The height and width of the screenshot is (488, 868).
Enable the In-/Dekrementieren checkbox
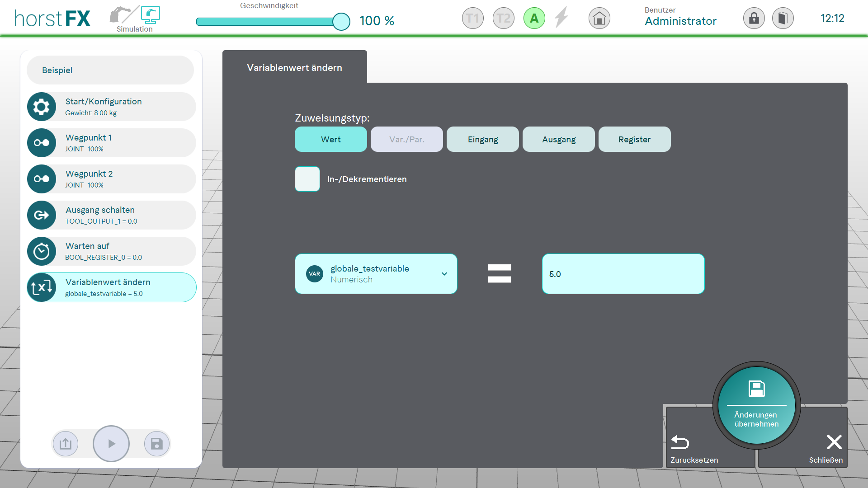pos(307,179)
